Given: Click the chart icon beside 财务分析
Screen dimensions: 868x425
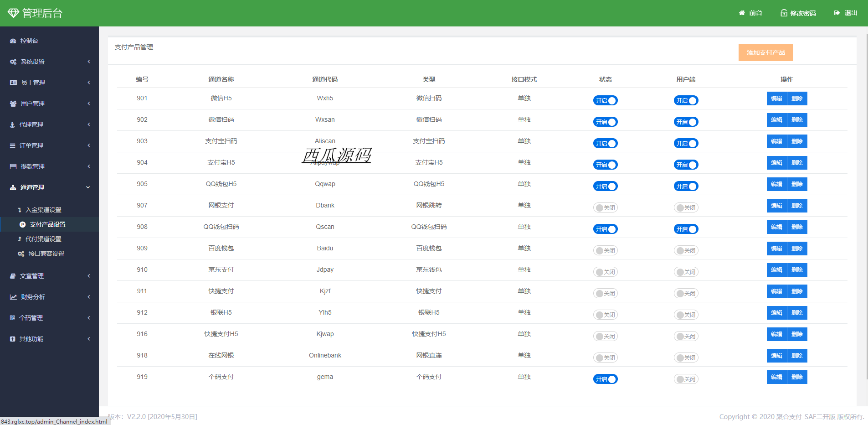Looking at the screenshot, I should tap(13, 297).
